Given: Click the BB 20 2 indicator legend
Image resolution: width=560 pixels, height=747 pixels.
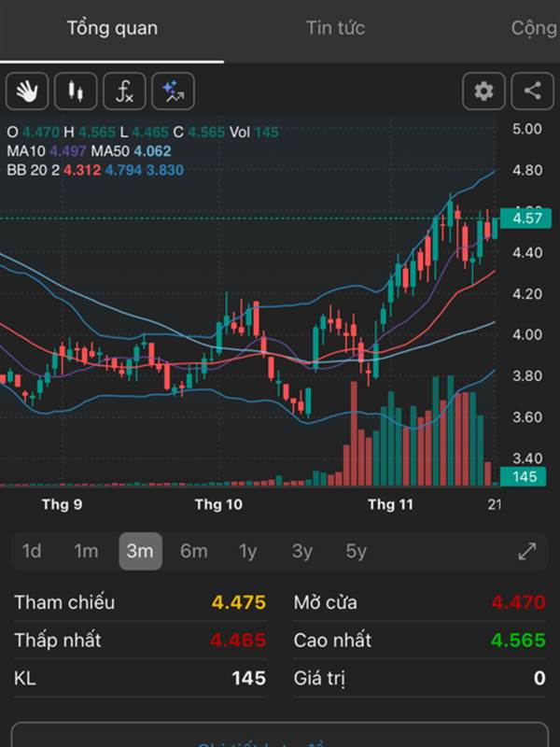Looking at the screenshot, I should point(95,170).
